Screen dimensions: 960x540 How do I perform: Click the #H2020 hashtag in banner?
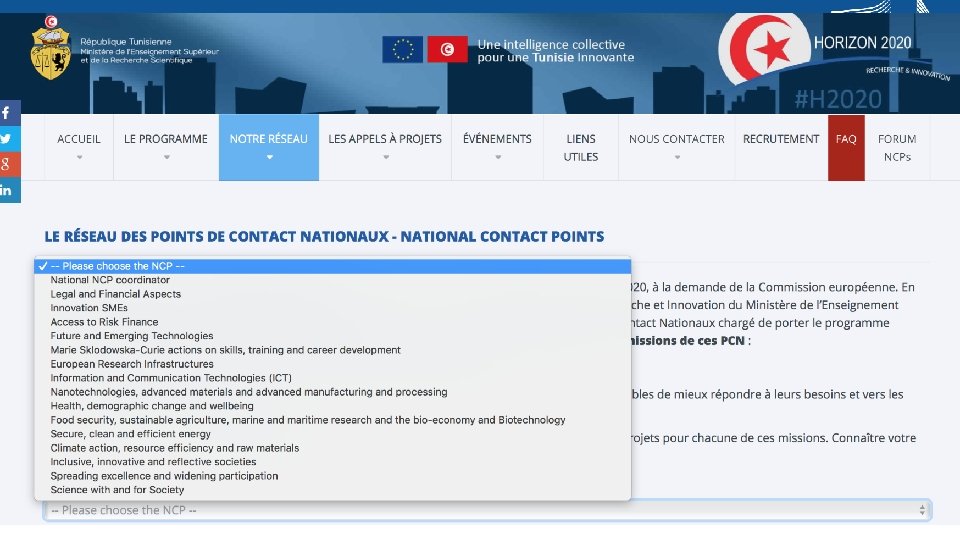point(838,99)
